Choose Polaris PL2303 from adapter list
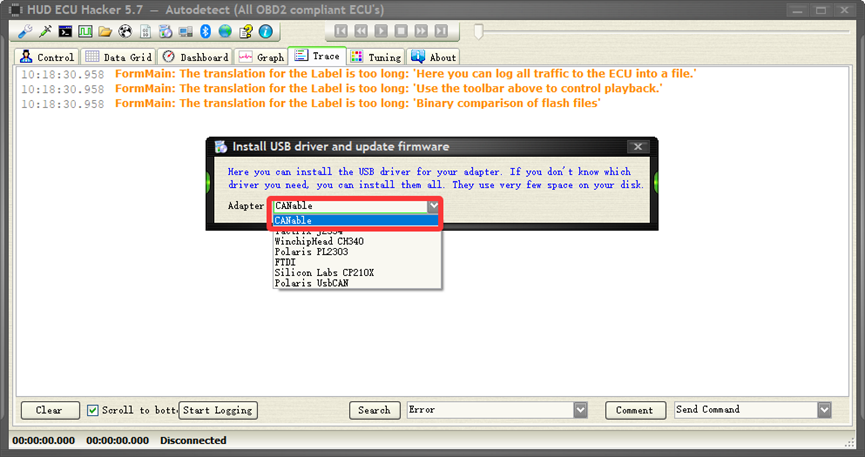This screenshot has height=457, width=865. 357,252
